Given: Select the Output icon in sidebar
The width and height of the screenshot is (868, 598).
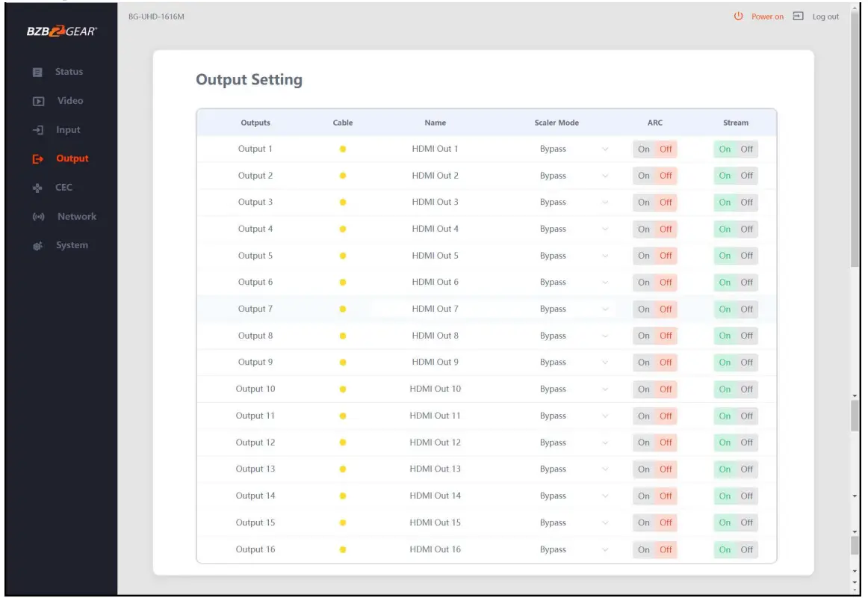Looking at the screenshot, I should [36, 158].
